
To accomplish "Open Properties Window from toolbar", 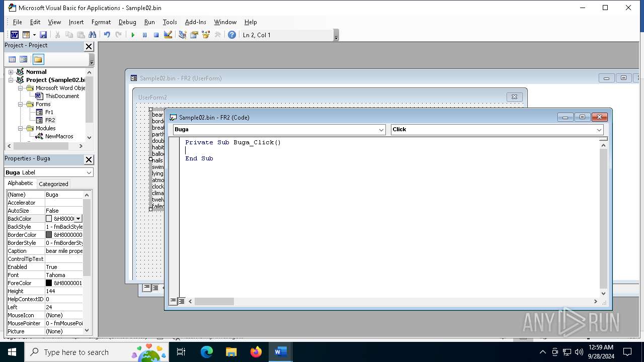I will click(x=194, y=35).
